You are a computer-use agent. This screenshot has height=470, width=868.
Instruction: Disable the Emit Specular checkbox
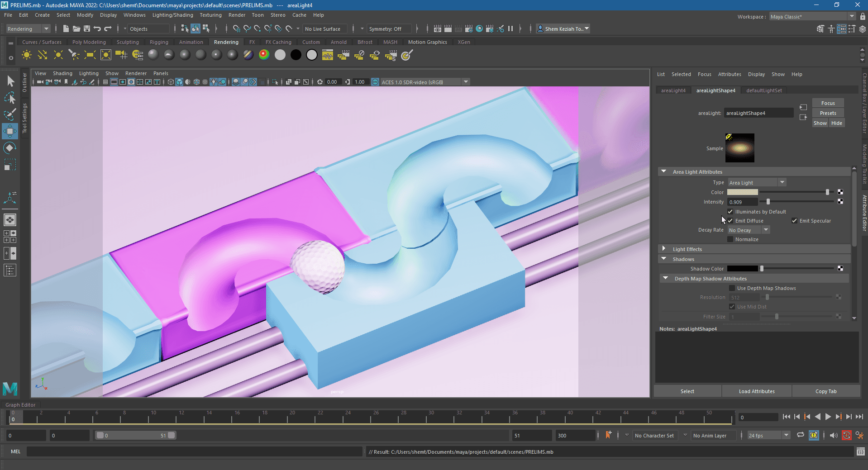click(794, 221)
